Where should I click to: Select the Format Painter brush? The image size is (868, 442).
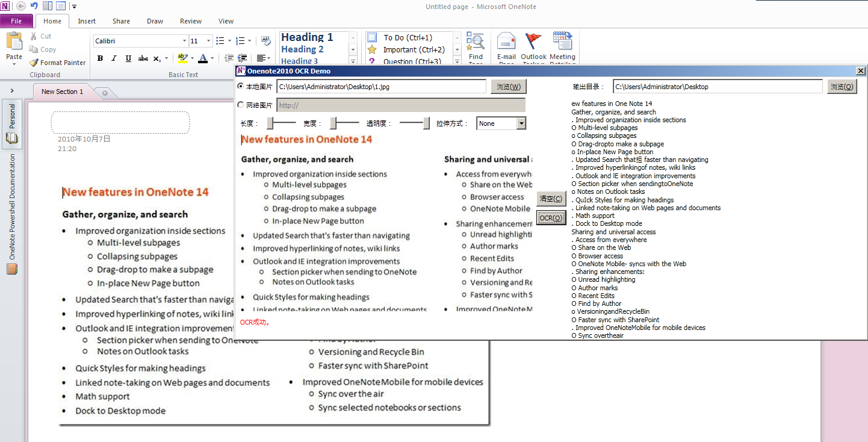click(34, 63)
